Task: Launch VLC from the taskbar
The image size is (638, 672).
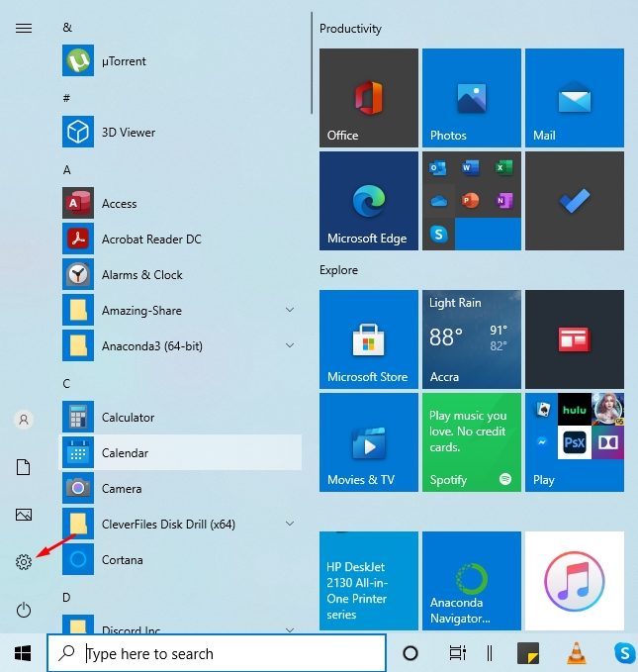Action: (x=577, y=653)
